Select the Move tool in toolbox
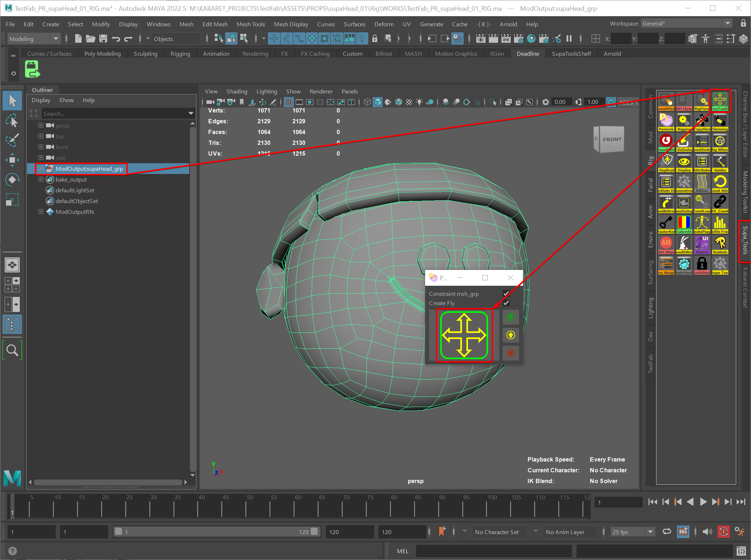751x560 pixels. [x=12, y=160]
